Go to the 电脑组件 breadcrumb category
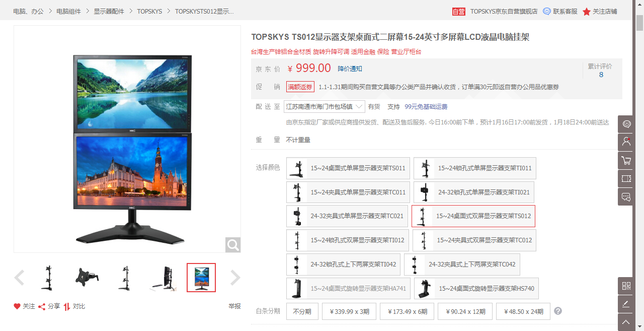The height and width of the screenshot is (331, 644). [x=68, y=11]
